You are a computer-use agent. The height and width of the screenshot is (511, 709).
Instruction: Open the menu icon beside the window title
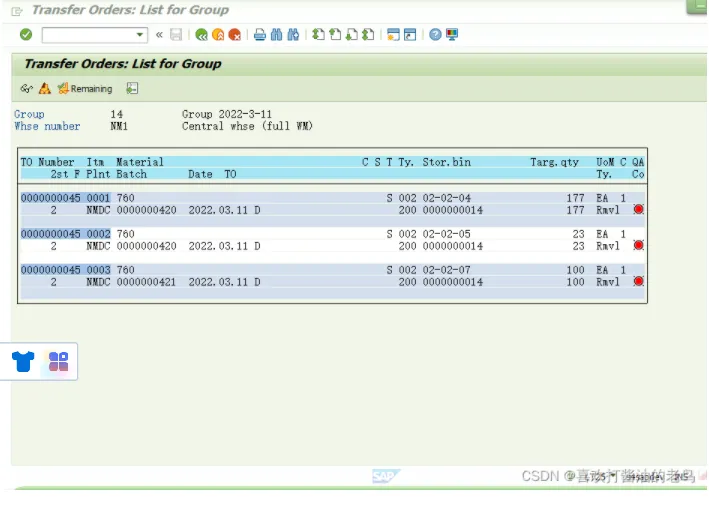pos(17,11)
